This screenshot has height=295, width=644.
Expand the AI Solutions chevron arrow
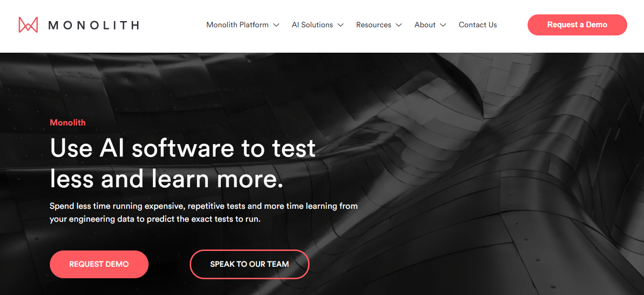tap(341, 25)
